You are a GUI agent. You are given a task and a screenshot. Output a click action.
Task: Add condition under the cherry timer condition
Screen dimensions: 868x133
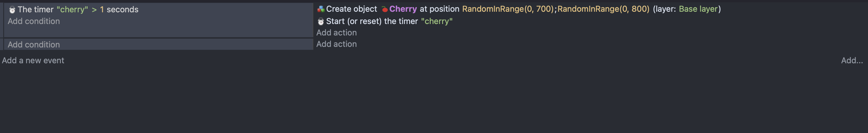pyautogui.click(x=34, y=21)
